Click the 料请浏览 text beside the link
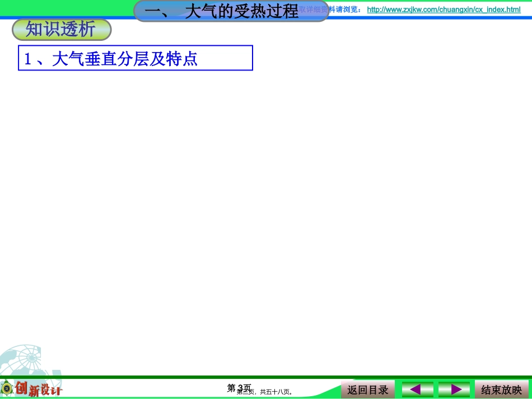Viewport: 532px width, 399px height. coord(345,10)
